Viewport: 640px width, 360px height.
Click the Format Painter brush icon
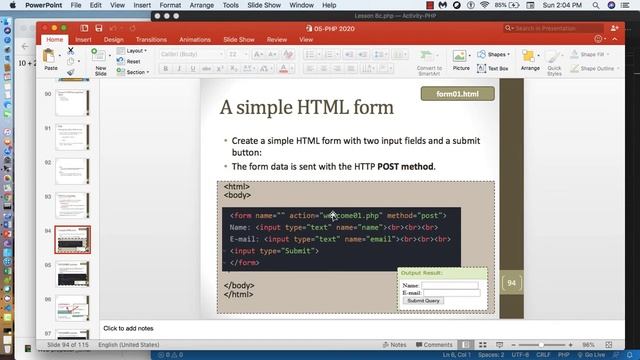coord(71,72)
